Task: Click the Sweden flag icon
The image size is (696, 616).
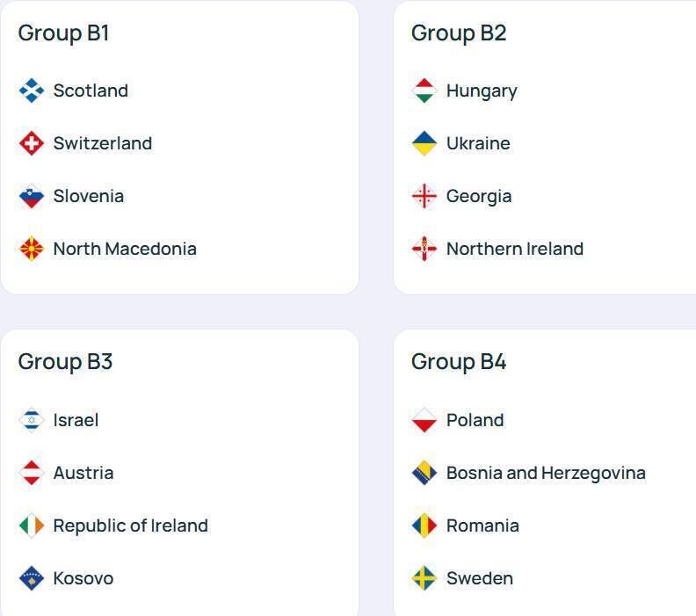Action: click(x=424, y=578)
